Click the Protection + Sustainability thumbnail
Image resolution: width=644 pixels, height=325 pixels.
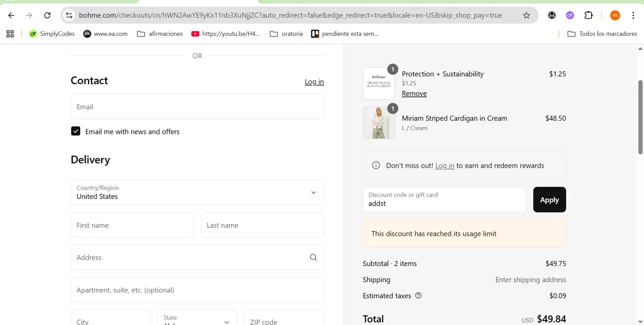(379, 83)
